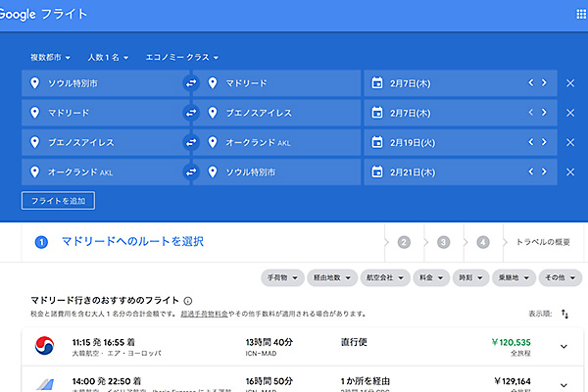Go to next day in the first row's 2月7日(木) field

(x=544, y=82)
